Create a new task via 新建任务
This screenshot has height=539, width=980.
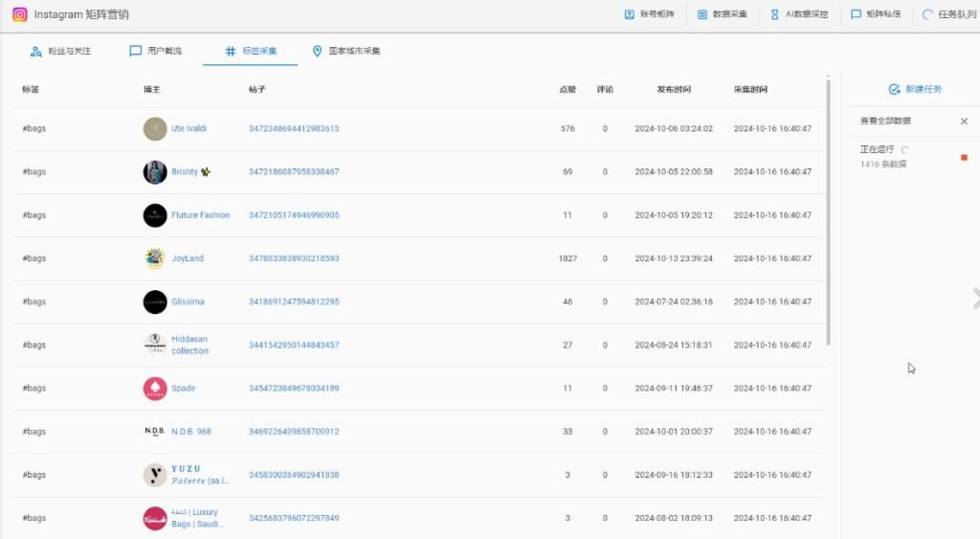point(915,89)
